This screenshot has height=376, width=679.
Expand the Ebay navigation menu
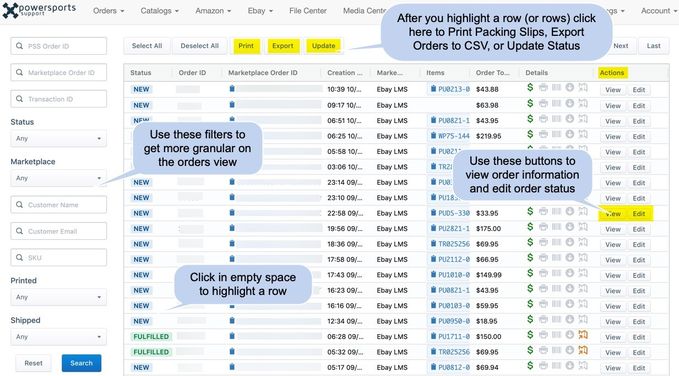click(x=260, y=11)
